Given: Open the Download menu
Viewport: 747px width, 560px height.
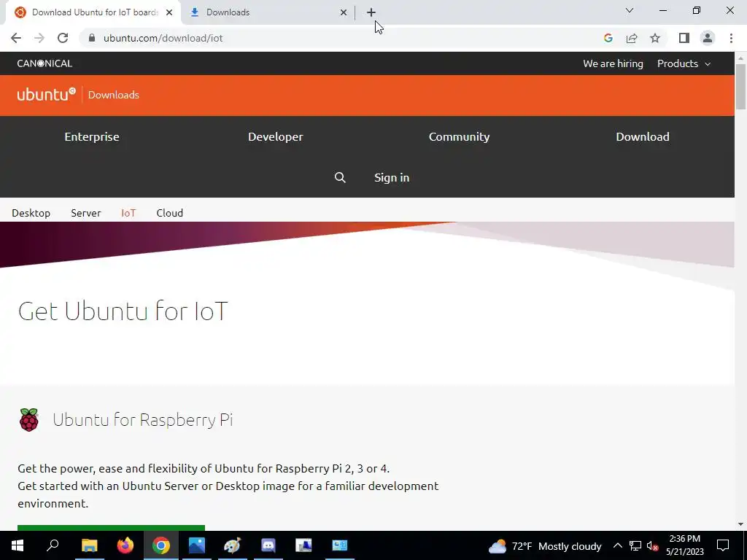Looking at the screenshot, I should tap(643, 136).
